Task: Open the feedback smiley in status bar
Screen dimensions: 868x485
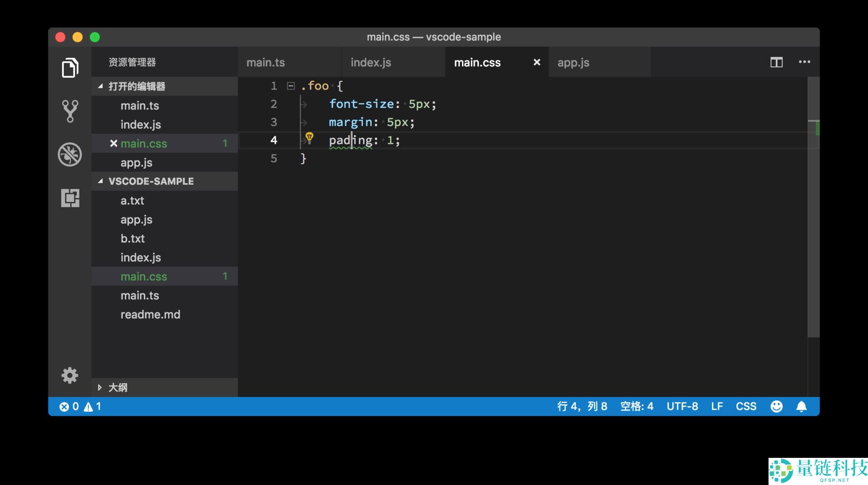Action: [x=776, y=406]
